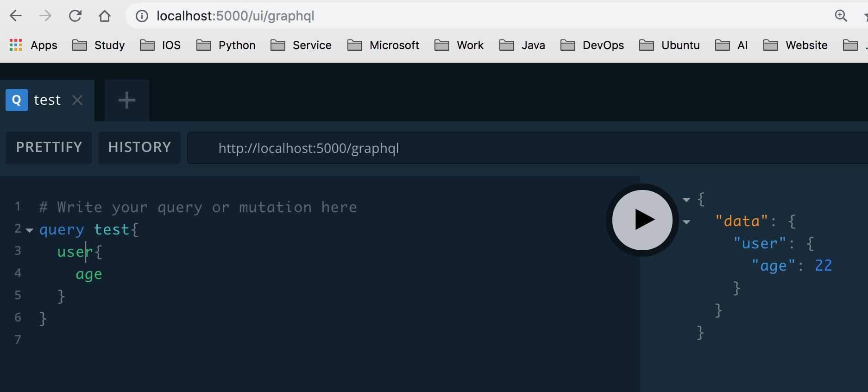Screen dimensions: 868x392
Task: Open the IOS bookmarks folder
Action: [160, 45]
